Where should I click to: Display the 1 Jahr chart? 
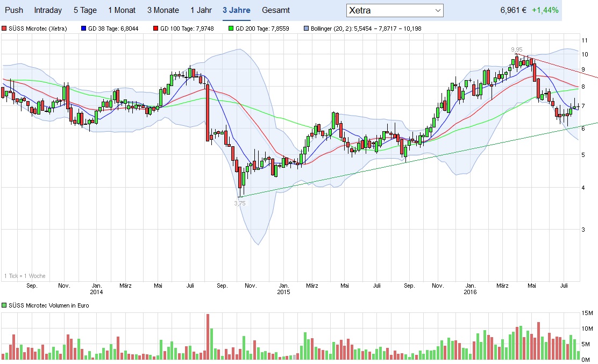201,10
